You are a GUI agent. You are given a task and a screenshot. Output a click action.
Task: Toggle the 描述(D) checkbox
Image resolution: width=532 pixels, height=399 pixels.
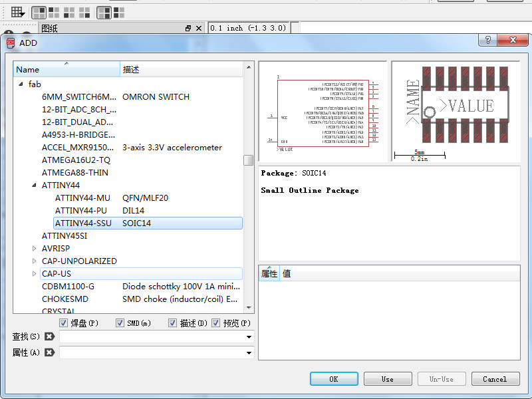click(172, 323)
